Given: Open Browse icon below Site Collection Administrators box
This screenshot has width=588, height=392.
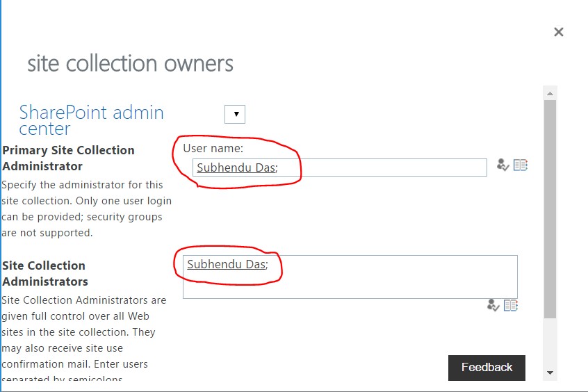Looking at the screenshot, I should 510,305.
